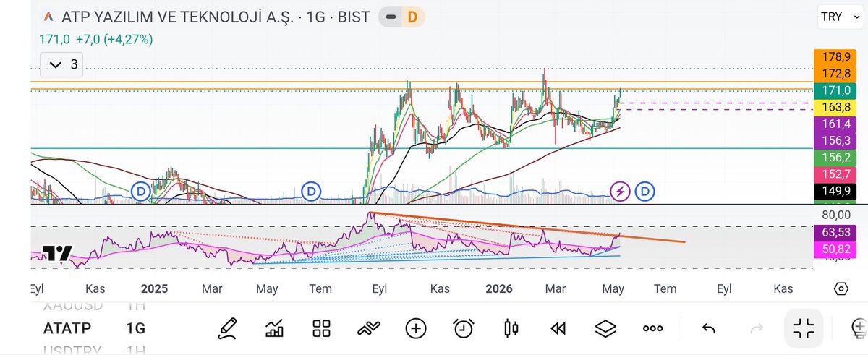Select the ATATP watchlist entry

(x=67, y=328)
